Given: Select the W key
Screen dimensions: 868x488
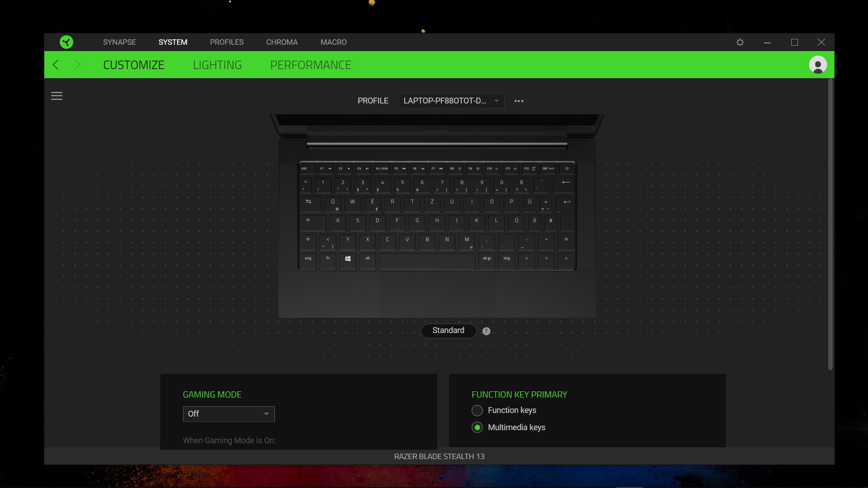Looking at the screenshot, I should click(353, 204).
